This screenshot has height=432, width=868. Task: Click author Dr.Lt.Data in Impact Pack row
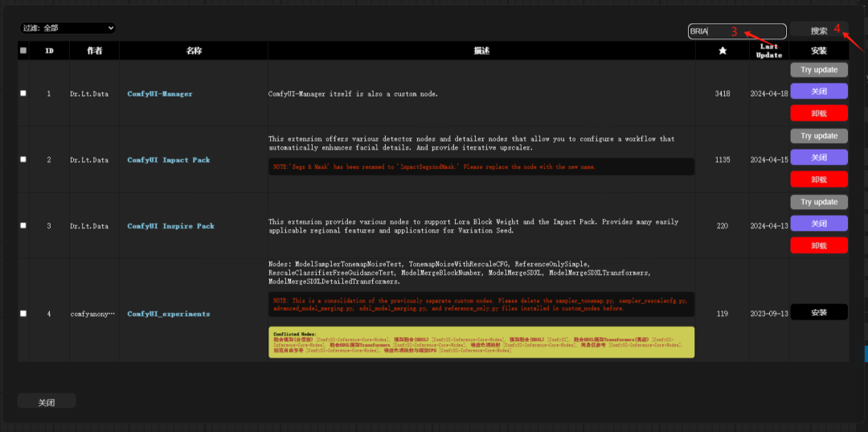click(89, 159)
